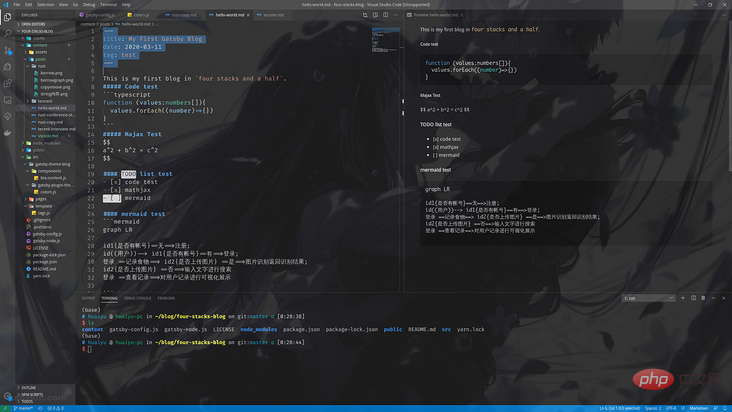Expand the tencent folder

46,101
